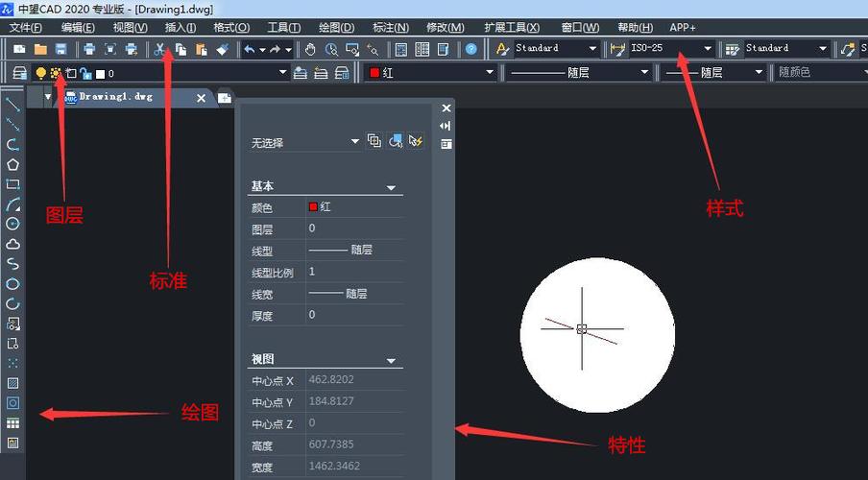Open the 无选择 object selection dropdown
Viewport: 868px width, 480px height.
355,142
